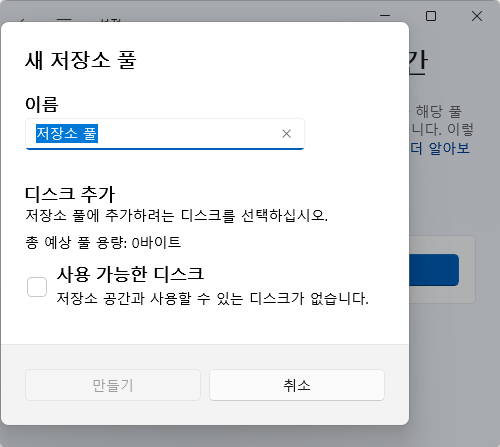Click the 디스크를 선택하십시오 instruction text
500x447 pixels.
coord(177,215)
